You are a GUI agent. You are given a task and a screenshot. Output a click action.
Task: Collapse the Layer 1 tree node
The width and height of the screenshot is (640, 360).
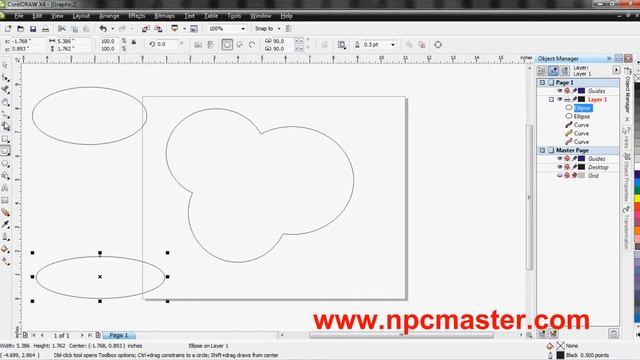tap(551, 99)
